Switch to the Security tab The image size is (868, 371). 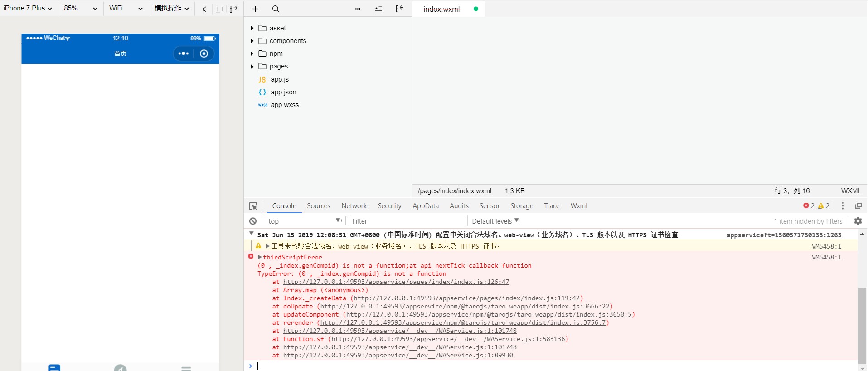(x=390, y=206)
